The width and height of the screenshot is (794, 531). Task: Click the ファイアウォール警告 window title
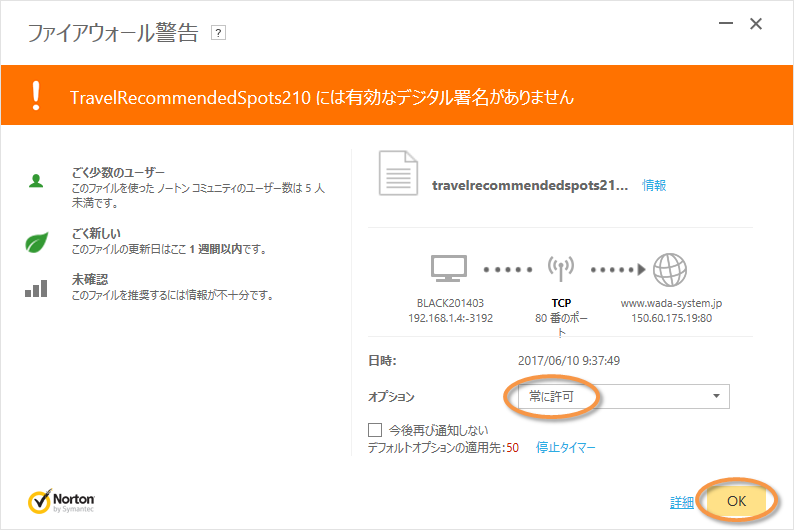pos(112,33)
